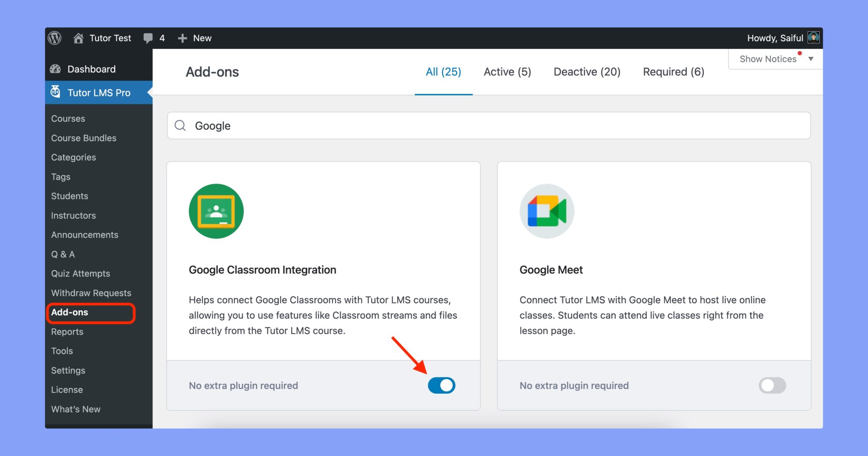This screenshot has width=868, height=456.
Task: Switch to the Active (5) tab
Action: pos(507,71)
